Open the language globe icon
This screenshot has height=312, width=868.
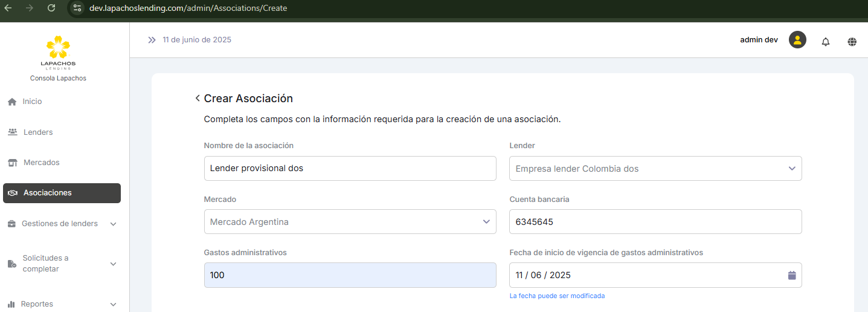852,42
